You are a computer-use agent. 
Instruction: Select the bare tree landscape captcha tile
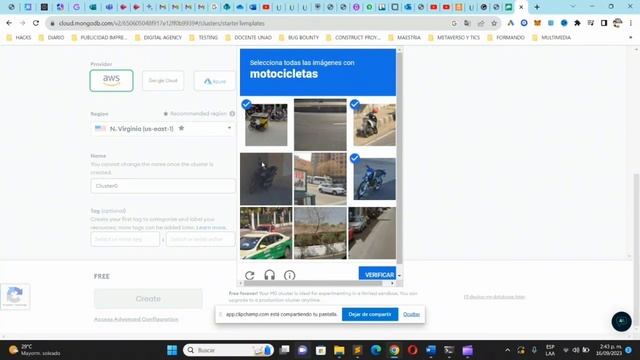pyautogui.click(x=320, y=233)
